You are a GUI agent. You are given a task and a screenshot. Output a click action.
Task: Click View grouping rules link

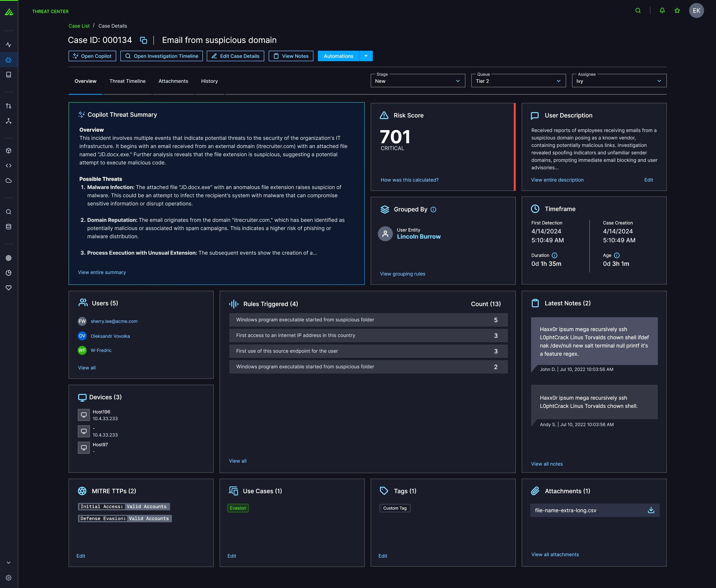coord(403,274)
